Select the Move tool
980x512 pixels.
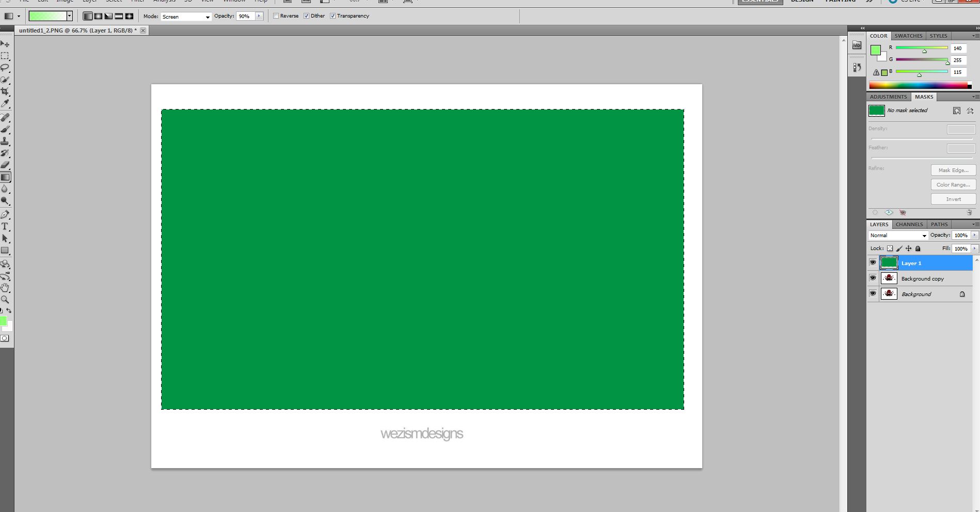pos(5,44)
